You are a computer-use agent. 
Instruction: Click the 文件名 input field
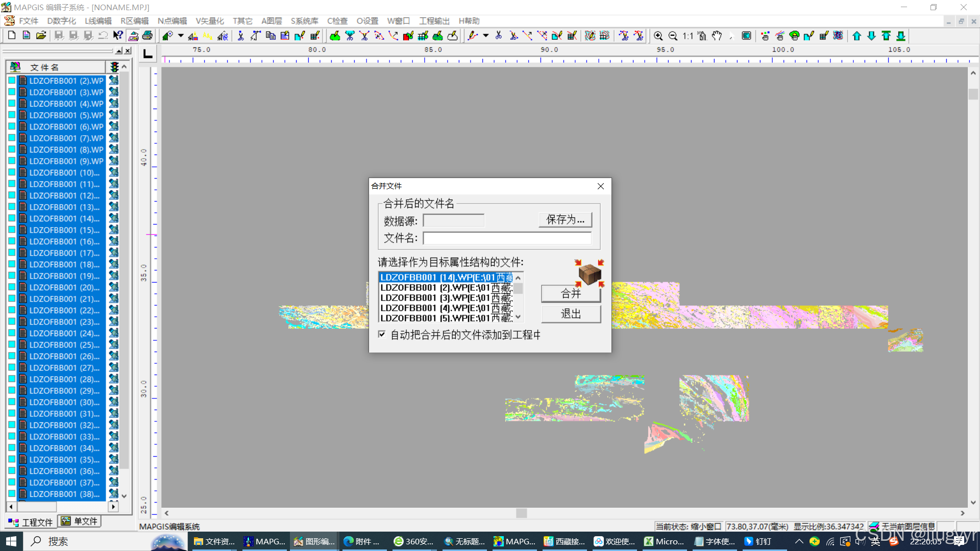coord(507,238)
